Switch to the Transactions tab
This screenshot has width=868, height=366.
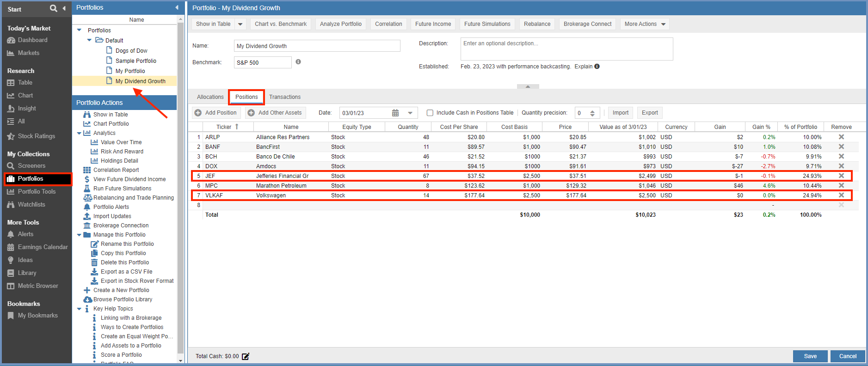(285, 97)
